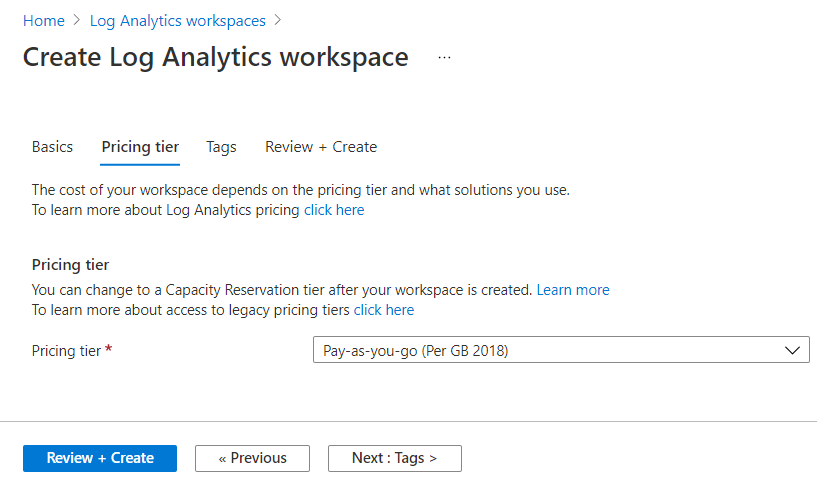Select the Pricing tier tab

pos(140,147)
